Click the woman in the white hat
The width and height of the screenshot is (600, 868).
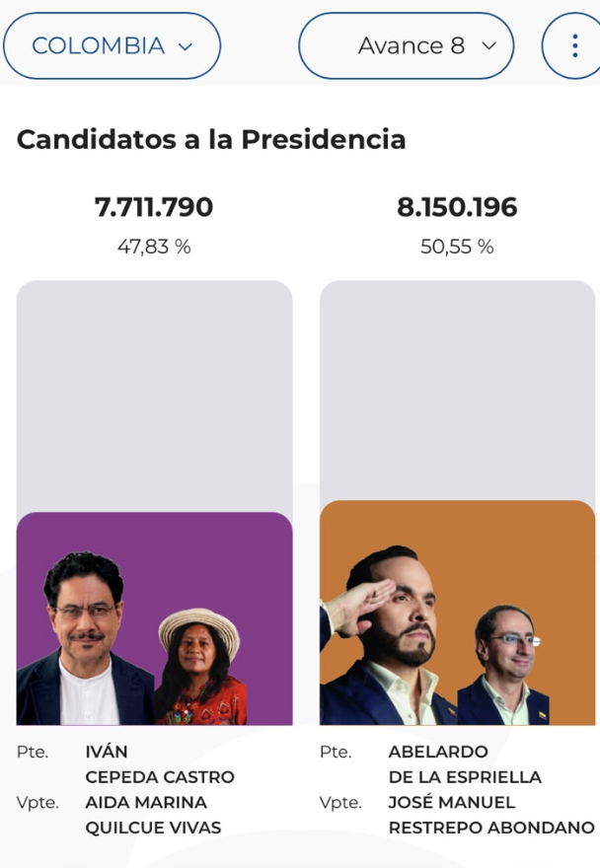tap(200, 667)
